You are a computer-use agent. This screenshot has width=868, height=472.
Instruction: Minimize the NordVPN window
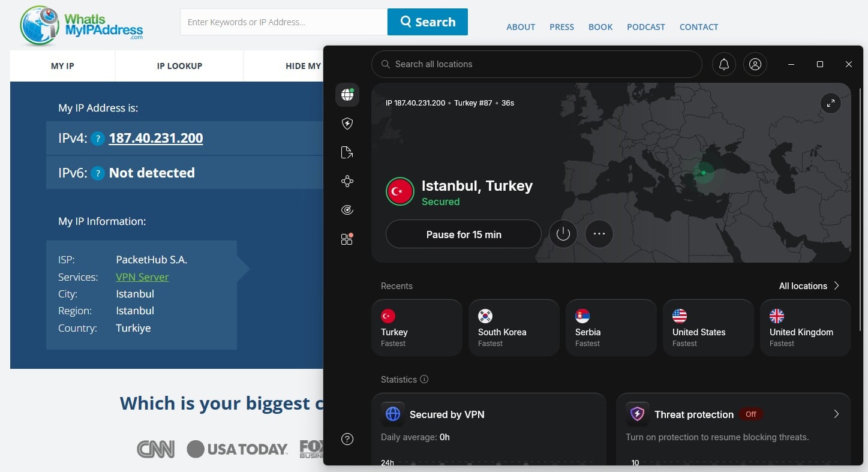point(791,64)
